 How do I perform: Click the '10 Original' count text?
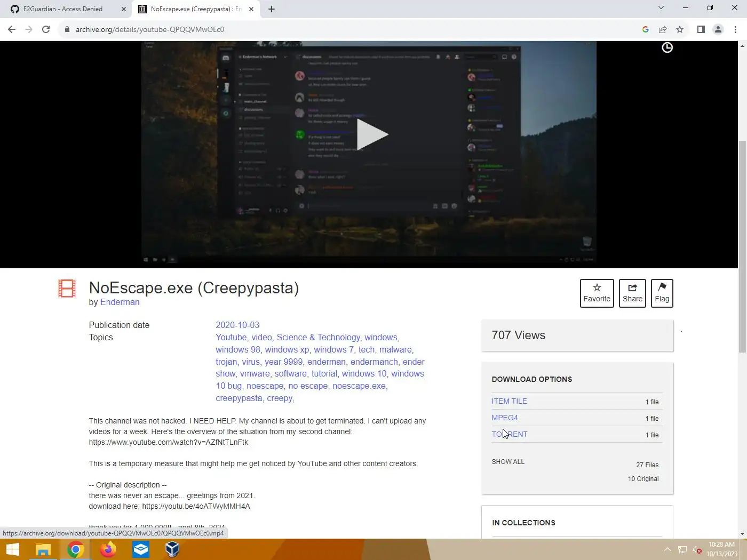(643, 478)
